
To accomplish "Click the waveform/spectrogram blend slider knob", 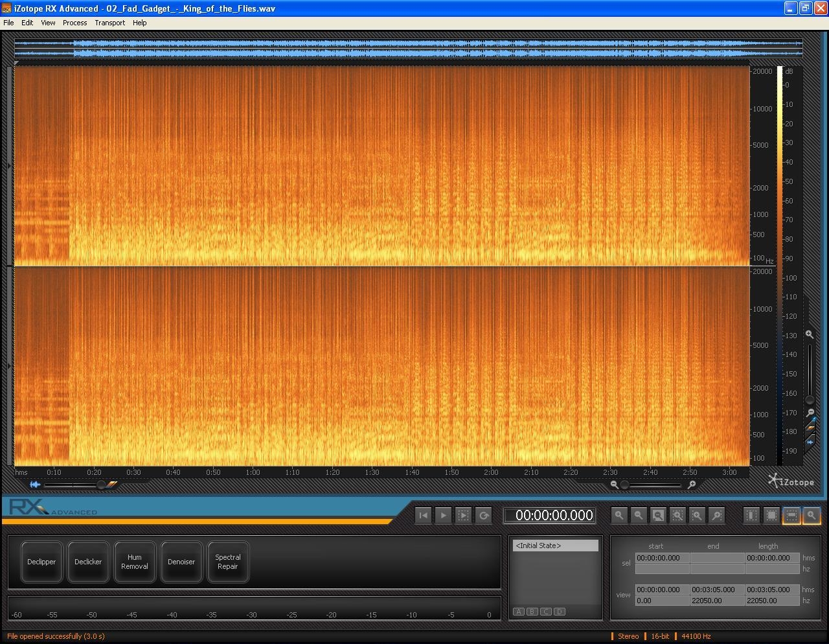I will 101,485.
